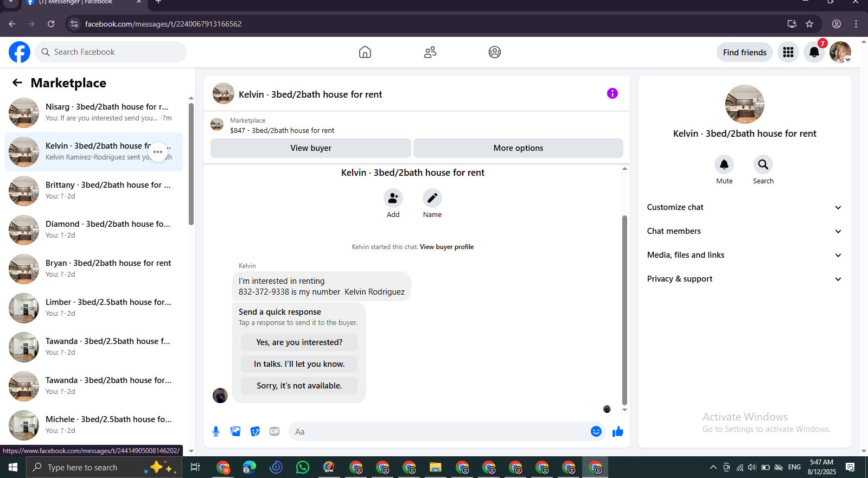Click the conversation list scrollbar
The width and height of the screenshot is (868, 478).
tap(191, 164)
